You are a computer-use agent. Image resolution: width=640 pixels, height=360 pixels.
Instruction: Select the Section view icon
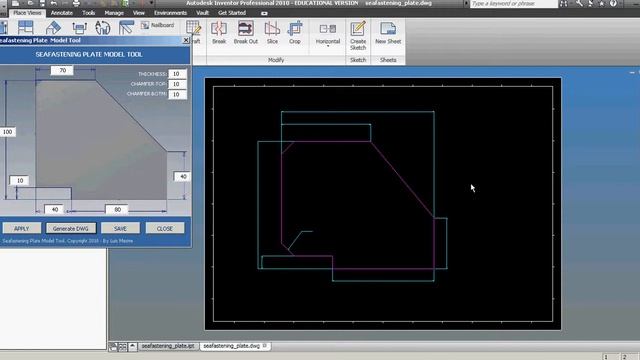point(79,28)
